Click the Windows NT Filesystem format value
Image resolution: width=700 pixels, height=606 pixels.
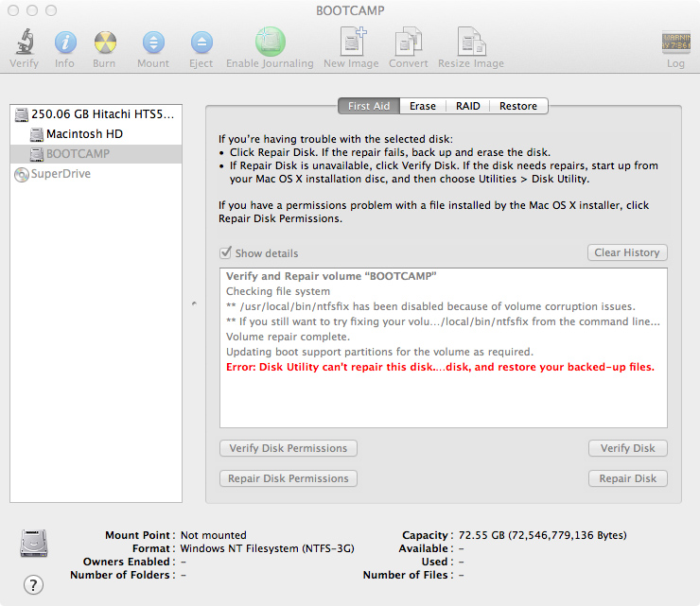point(268,548)
